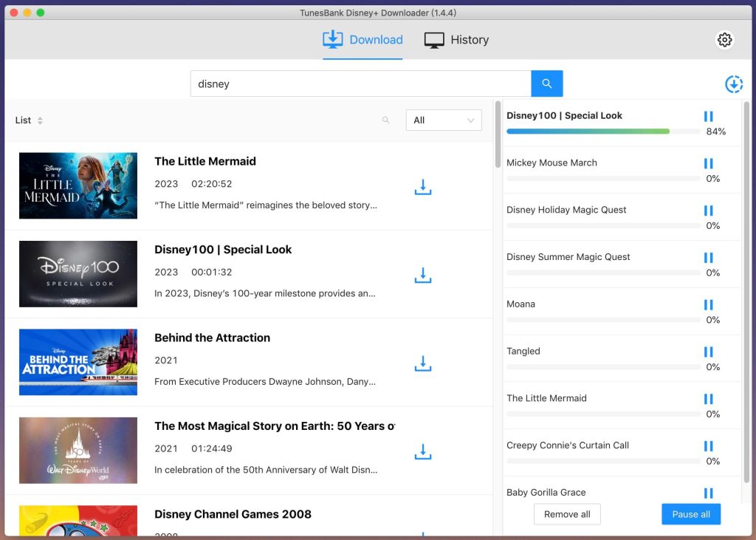Download Behind the Attraction

tap(422, 363)
